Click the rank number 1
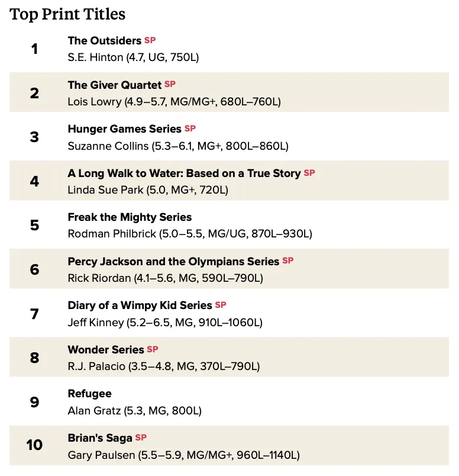The width and height of the screenshot is (459, 476). [x=34, y=49]
